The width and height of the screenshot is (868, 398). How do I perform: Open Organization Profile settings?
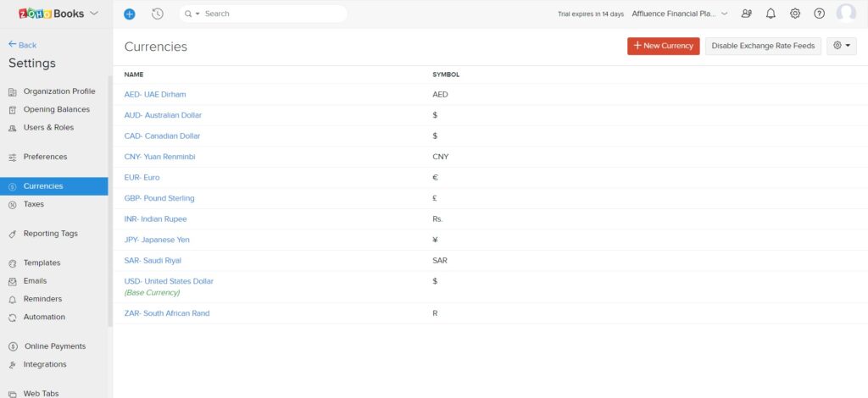(59, 91)
